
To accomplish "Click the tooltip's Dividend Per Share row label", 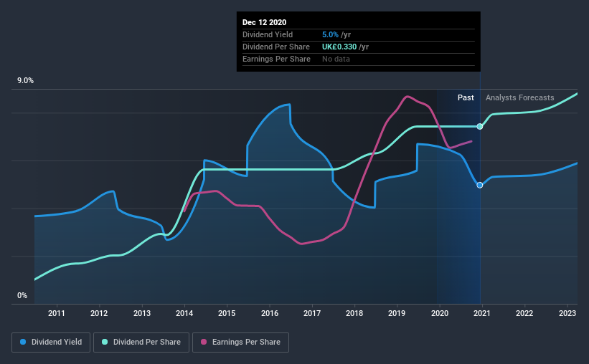I will pos(276,47).
